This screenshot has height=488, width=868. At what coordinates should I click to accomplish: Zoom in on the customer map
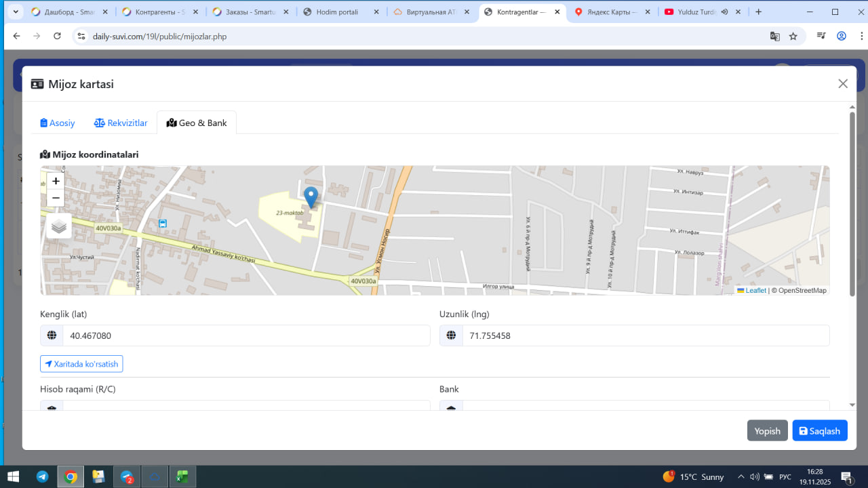point(56,181)
